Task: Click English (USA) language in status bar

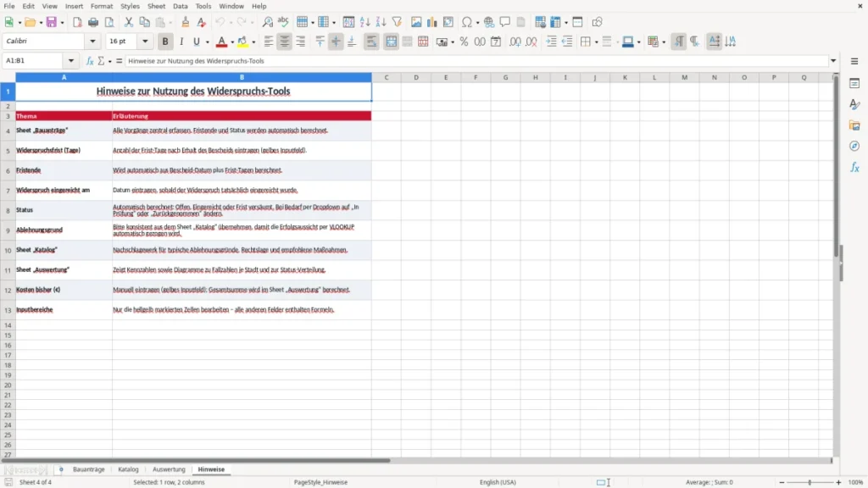Action: point(498,482)
